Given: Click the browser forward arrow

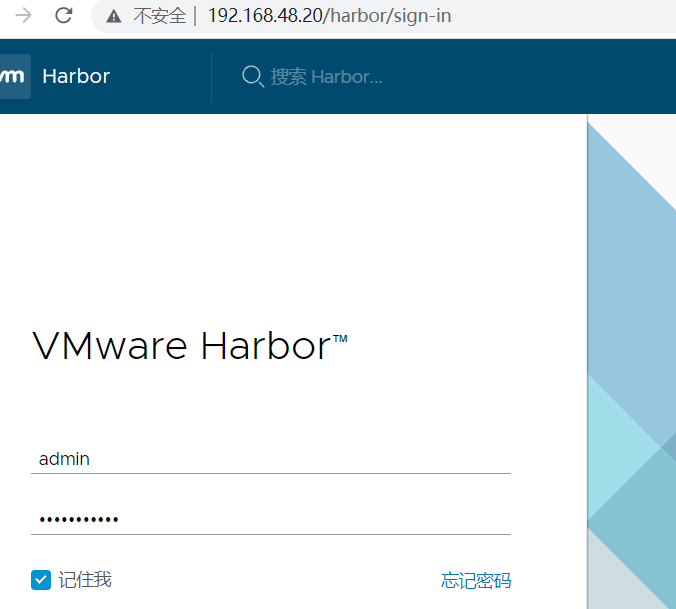Looking at the screenshot, I should (23, 16).
